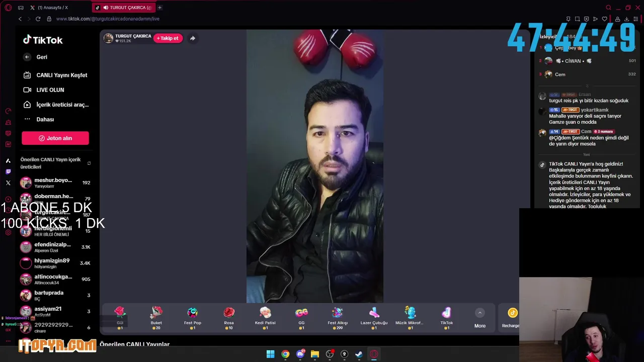Expand the Dahası menu
Viewport: 644px width, 362px height.
pos(39,119)
